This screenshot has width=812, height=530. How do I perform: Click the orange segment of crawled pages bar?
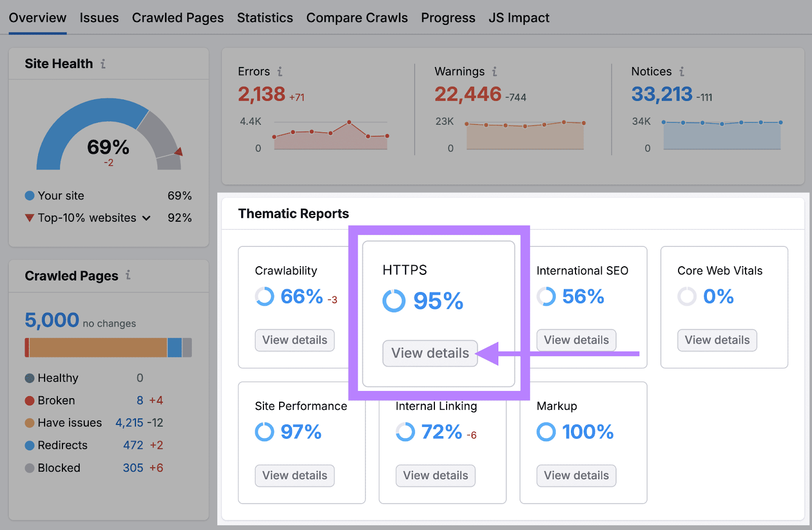[98, 348]
